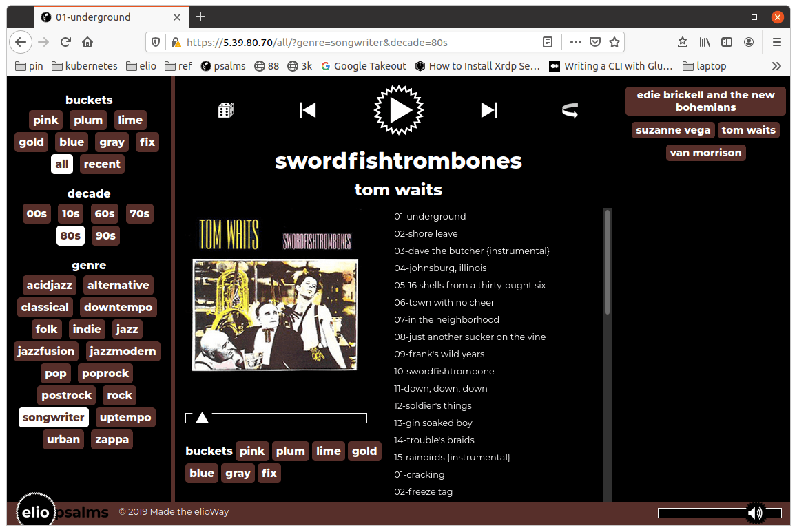Click the random dice shuffle icon

[x=226, y=110]
